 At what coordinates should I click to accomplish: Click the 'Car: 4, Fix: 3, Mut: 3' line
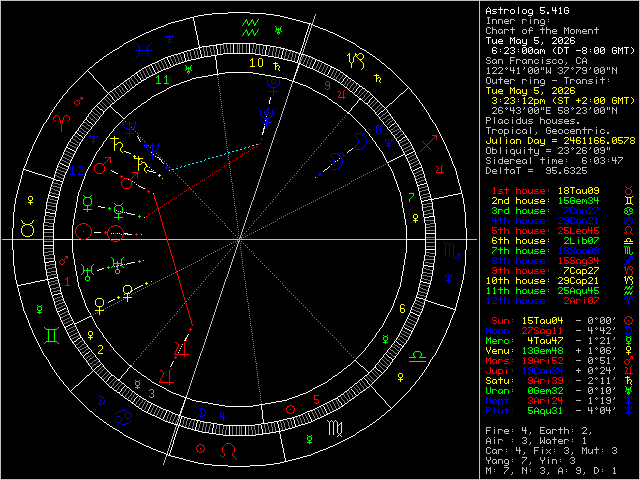[551, 451]
